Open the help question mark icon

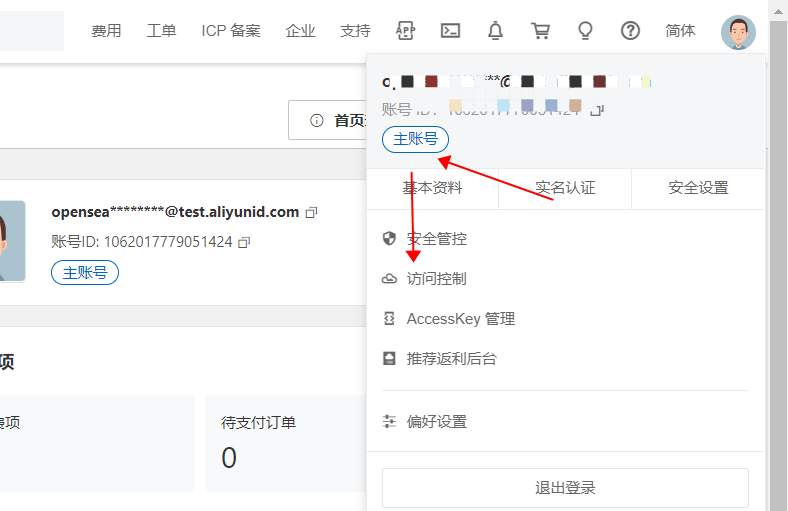click(x=630, y=31)
